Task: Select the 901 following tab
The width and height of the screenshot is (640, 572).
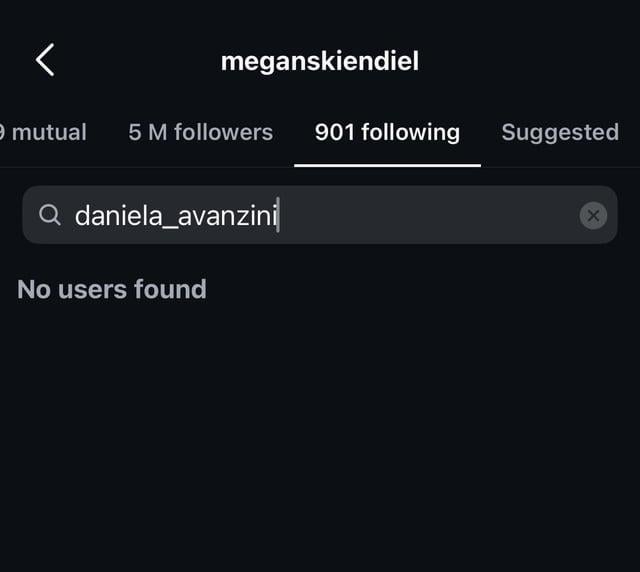Action: [x=387, y=132]
